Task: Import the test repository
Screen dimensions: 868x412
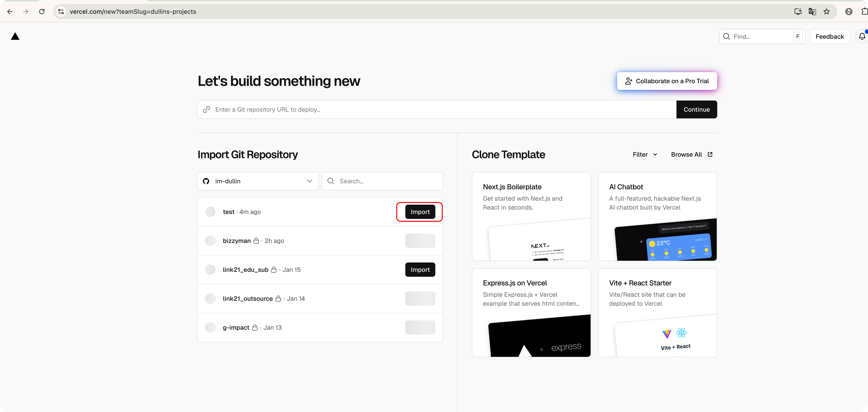Action: click(420, 212)
